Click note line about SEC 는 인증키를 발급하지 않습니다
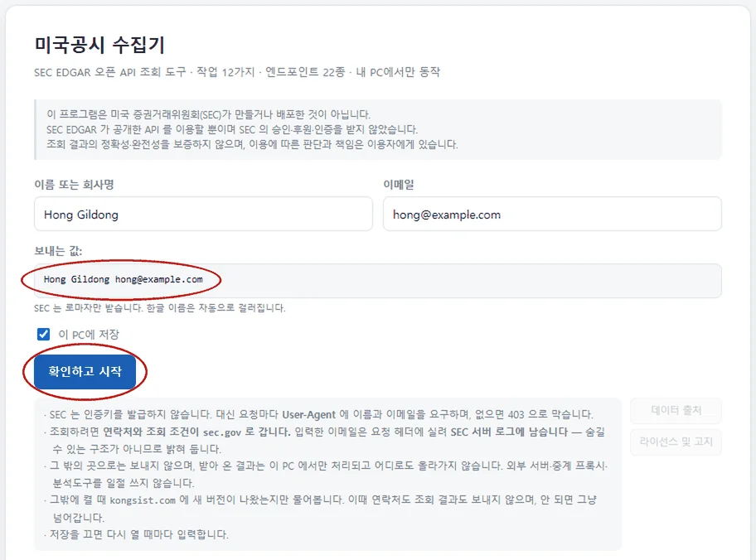756x560 pixels. point(318,414)
